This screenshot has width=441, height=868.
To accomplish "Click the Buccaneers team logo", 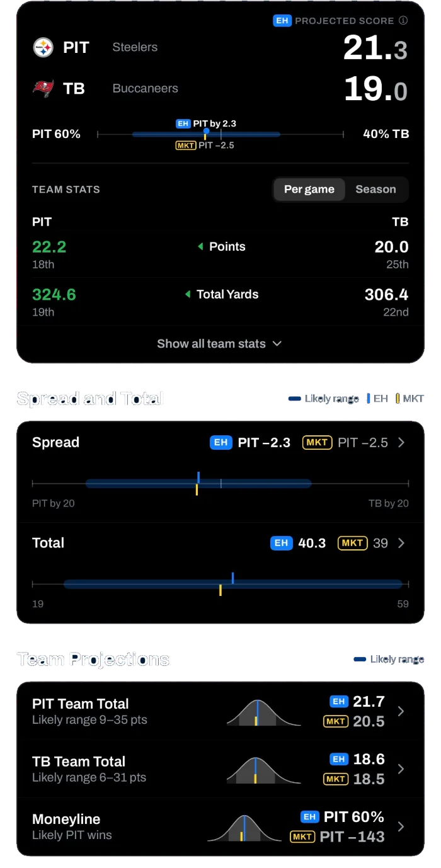I will pos(43,89).
